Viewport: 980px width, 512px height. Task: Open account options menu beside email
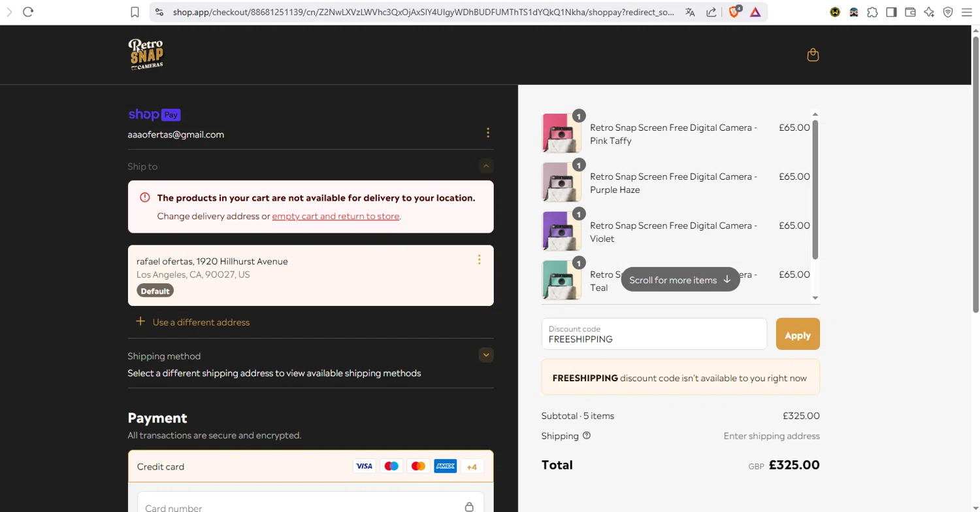(x=487, y=133)
